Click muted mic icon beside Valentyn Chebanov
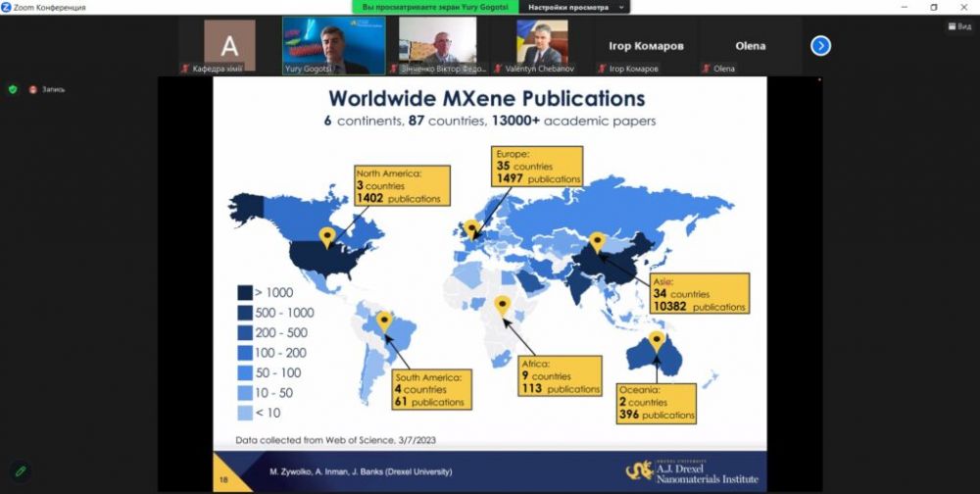Screen dimensions: 980x494 [499, 70]
